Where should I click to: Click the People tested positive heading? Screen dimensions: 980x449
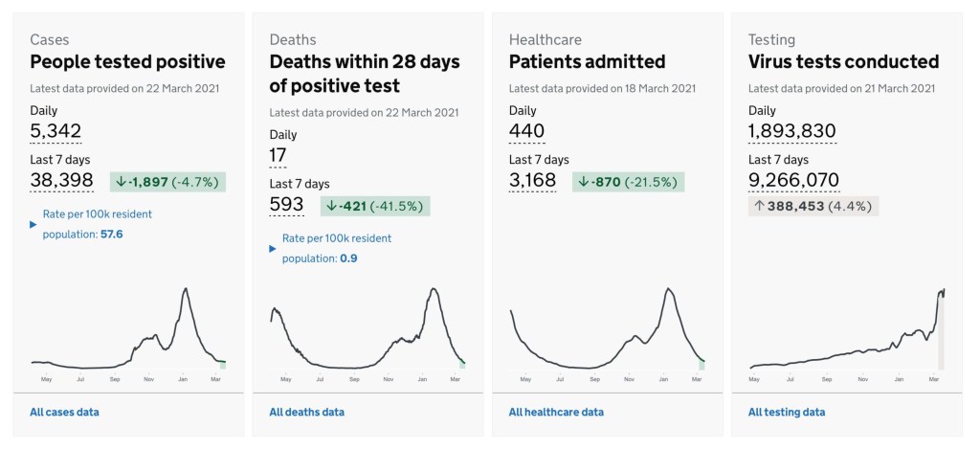click(x=127, y=62)
